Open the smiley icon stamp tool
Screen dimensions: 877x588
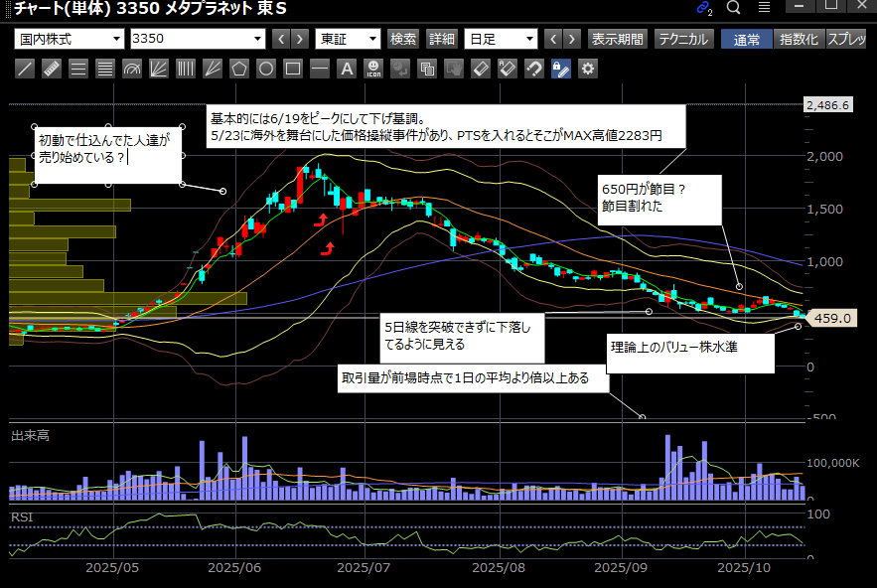373,69
